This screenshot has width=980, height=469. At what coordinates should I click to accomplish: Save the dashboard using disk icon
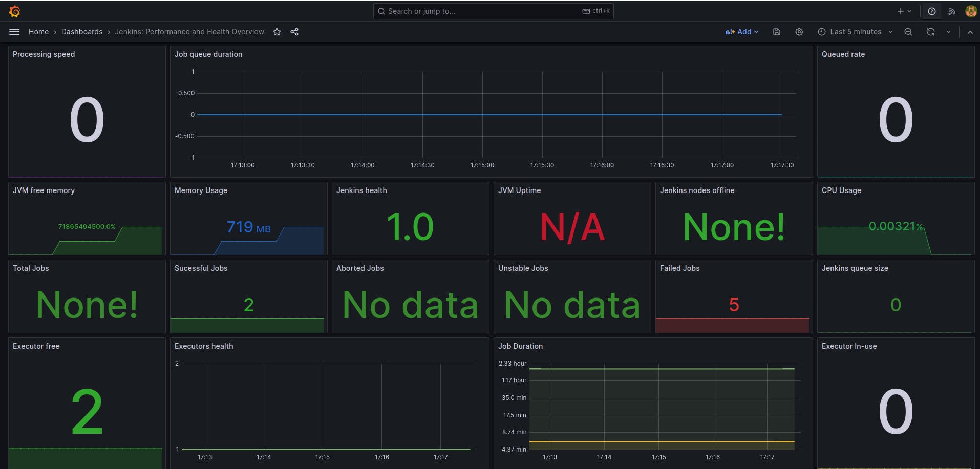pos(777,32)
